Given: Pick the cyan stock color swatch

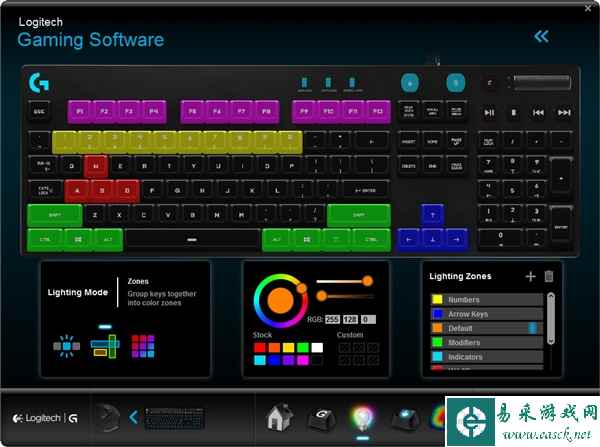Looking at the screenshot, I should click(x=260, y=360).
